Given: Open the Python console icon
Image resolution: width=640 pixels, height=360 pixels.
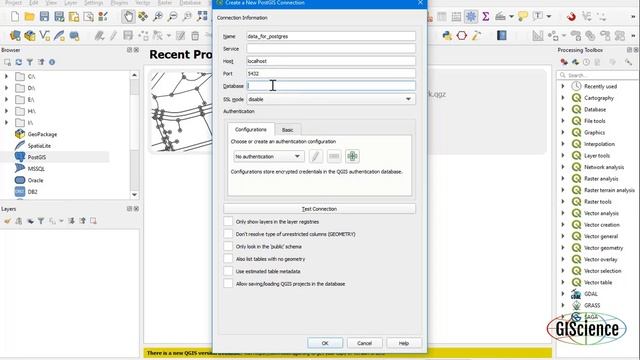Looking at the screenshot, I should (x=447, y=36).
